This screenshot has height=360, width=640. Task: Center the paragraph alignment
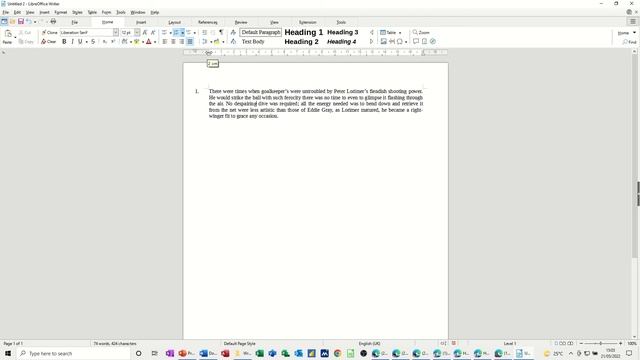173,42
